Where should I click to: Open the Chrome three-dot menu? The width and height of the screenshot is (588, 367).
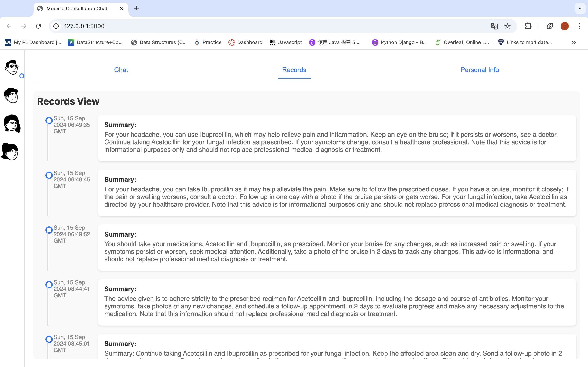(579, 26)
